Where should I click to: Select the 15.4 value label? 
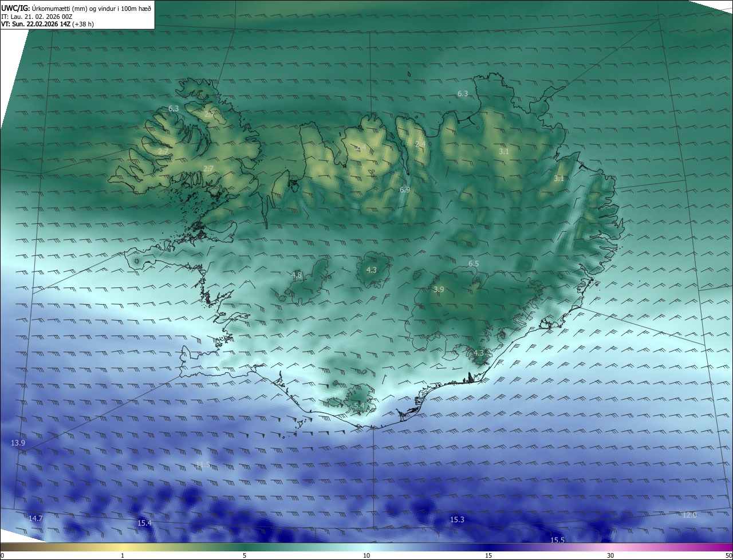[x=144, y=523]
